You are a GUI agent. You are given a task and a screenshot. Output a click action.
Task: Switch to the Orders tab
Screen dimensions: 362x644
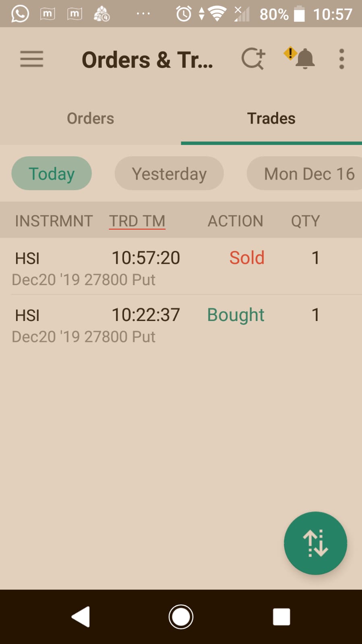91,118
